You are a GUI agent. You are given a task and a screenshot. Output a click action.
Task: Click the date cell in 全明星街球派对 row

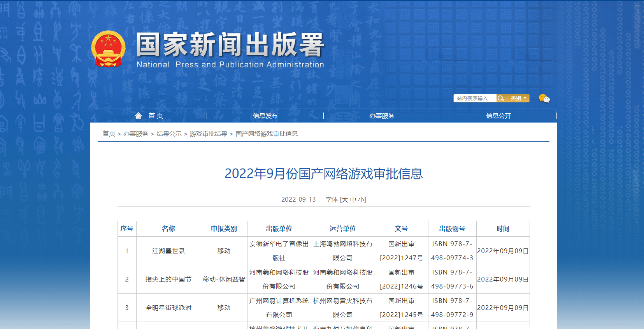[x=503, y=308]
